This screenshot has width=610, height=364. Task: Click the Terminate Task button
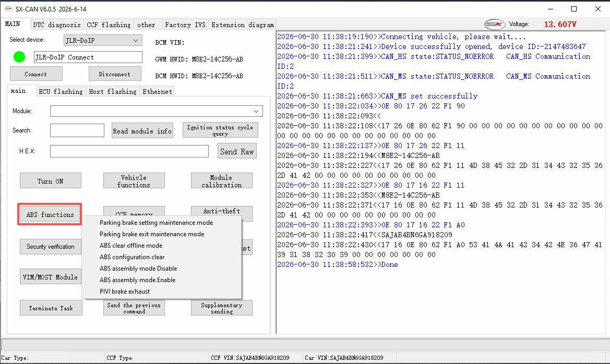[51, 308]
